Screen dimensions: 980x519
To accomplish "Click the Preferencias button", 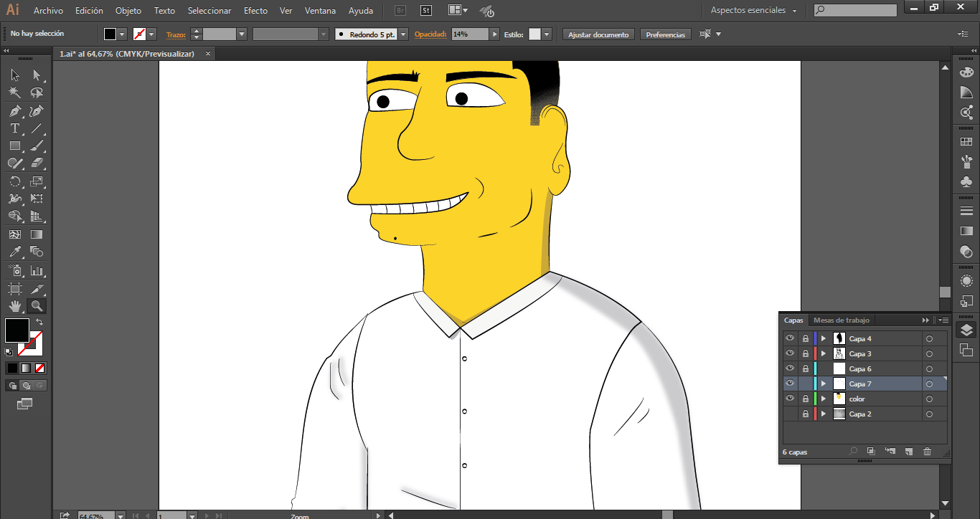I will tap(665, 34).
